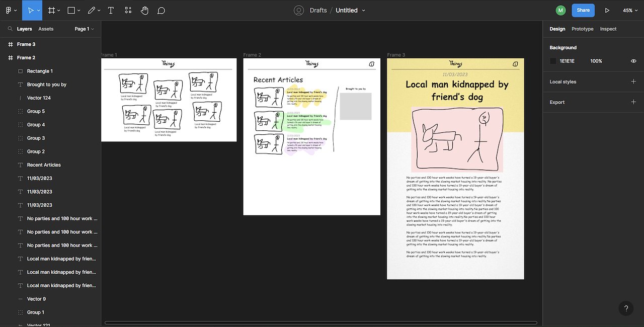Select the Frame tool
The width and height of the screenshot is (644, 327).
pos(52,10)
